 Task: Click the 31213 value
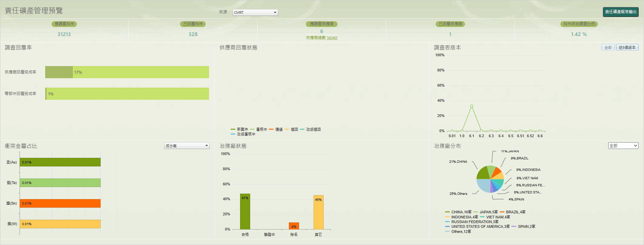coord(64,34)
